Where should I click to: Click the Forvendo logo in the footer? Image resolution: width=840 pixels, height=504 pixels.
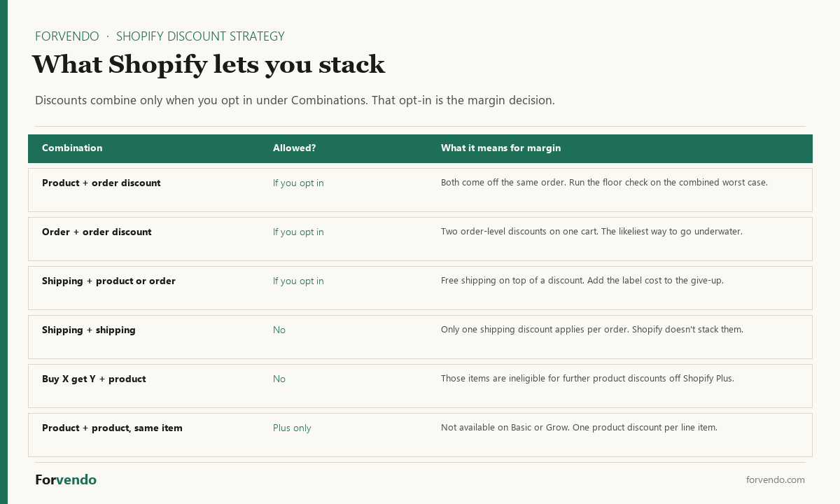coord(66,479)
